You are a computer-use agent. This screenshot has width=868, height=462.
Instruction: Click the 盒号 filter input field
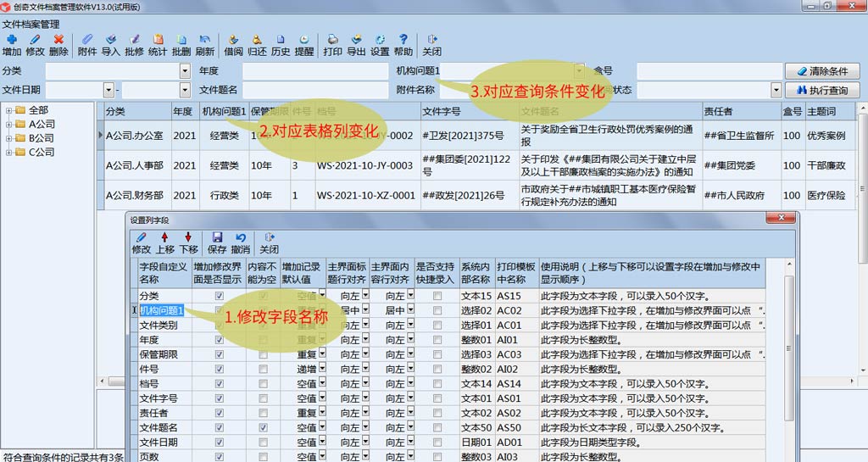[709, 71]
